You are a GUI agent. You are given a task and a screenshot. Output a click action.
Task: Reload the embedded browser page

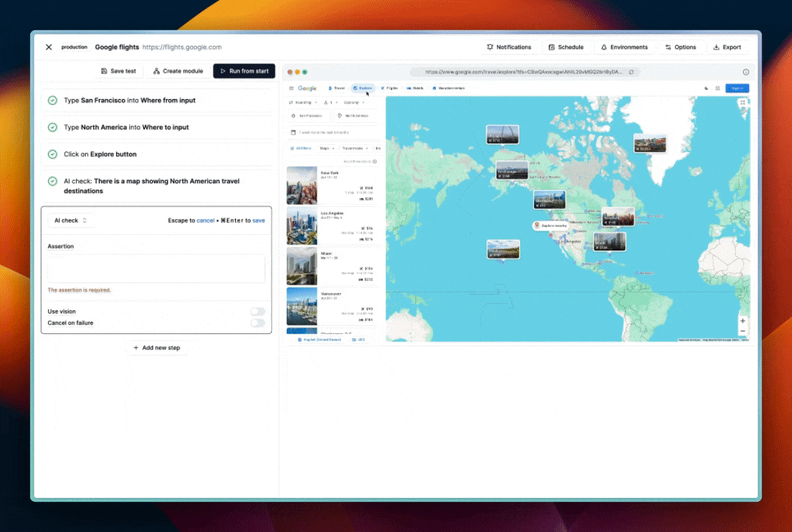coord(631,72)
